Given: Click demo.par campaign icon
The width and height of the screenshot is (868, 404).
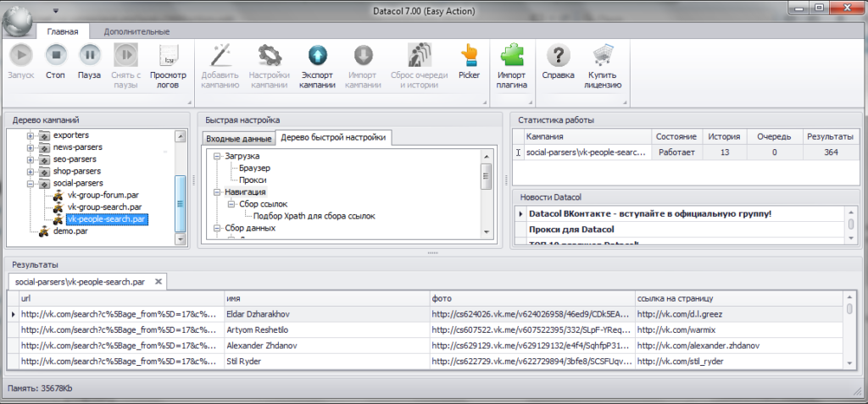Looking at the screenshot, I should [44, 231].
